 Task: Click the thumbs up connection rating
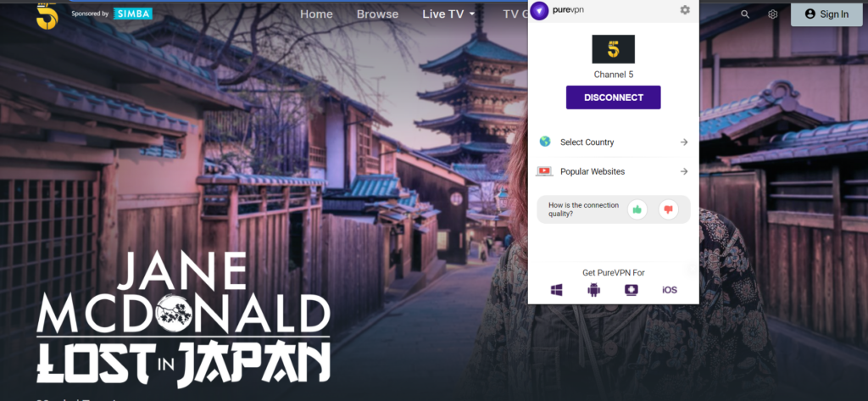[637, 209]
